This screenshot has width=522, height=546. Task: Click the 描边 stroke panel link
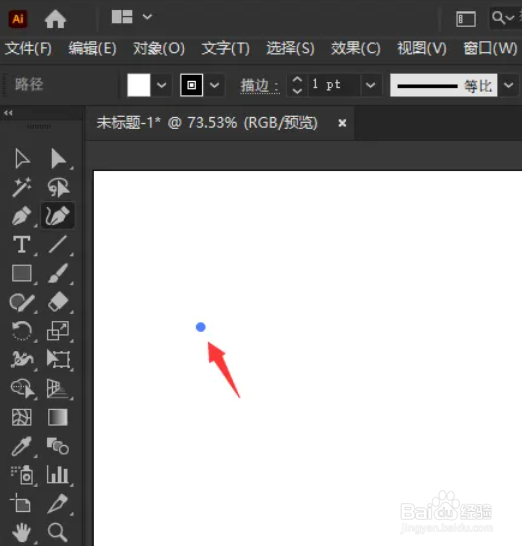point(260,85)
